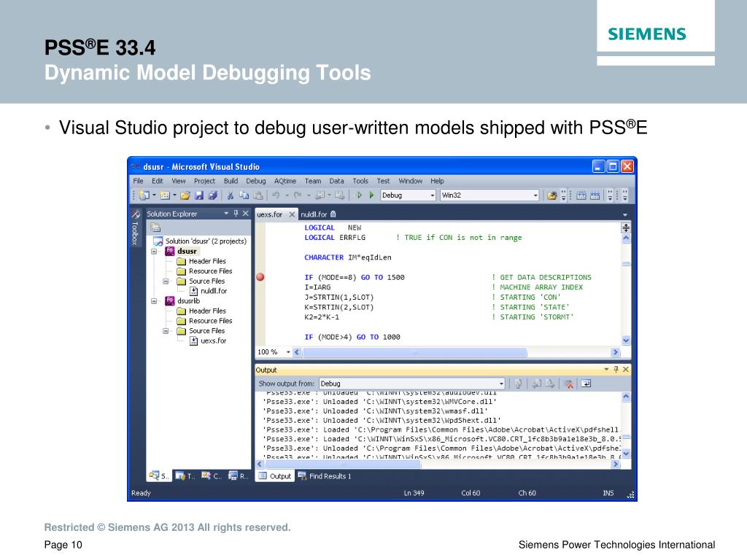Open the Build menu
Screen dimensions: 747x560
231,181
